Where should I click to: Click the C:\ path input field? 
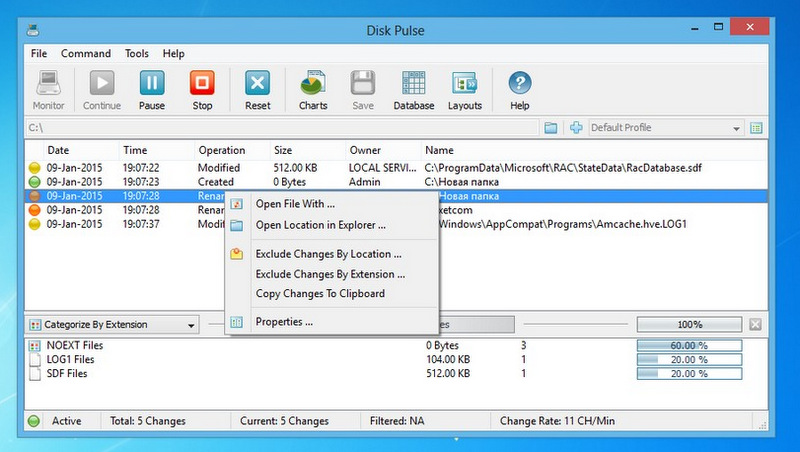click(x=282, y=128)
